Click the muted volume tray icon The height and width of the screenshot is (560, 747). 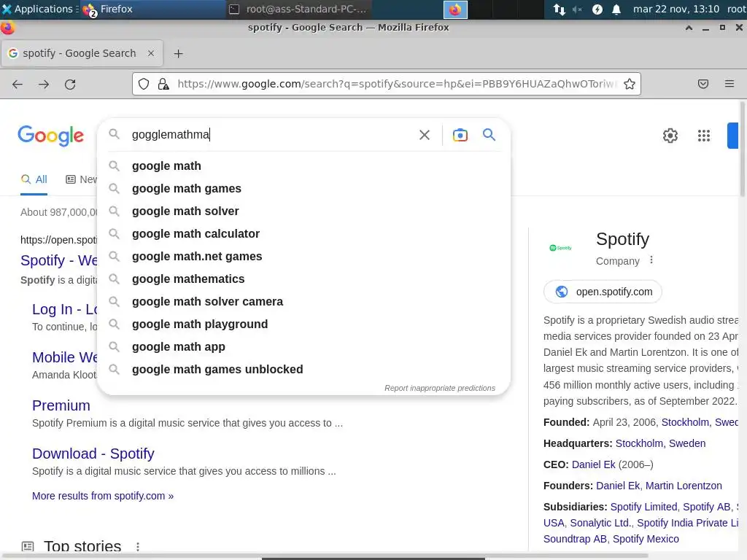(x=578, y=9)
